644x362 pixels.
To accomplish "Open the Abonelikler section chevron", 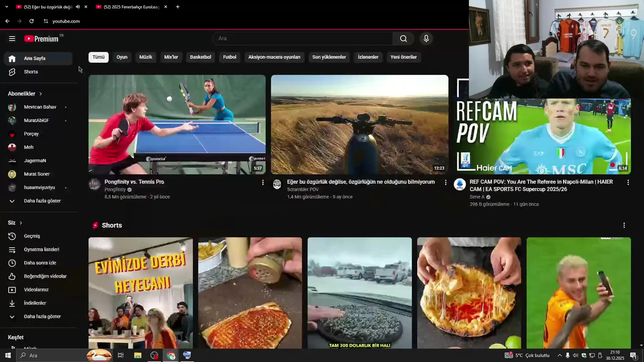I will 41,94.
